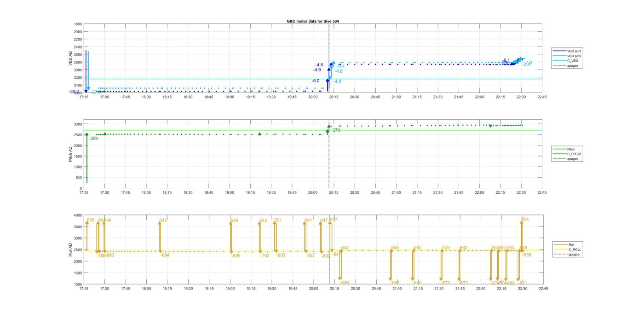This screenshot has height=319, width=644.
Task: Click the '666' roll data label
Action: tap(91, 220)
